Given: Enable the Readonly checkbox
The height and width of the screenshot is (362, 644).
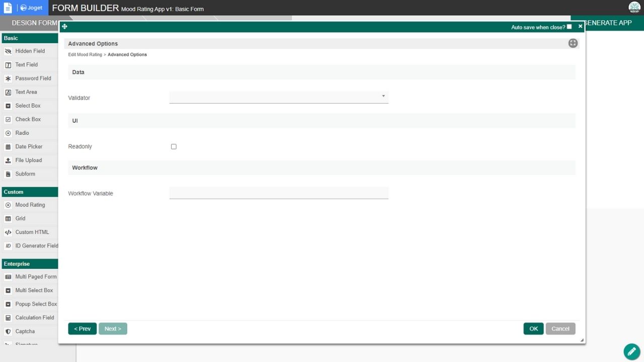Looking at the screenshot, I should tap(174, 147).
